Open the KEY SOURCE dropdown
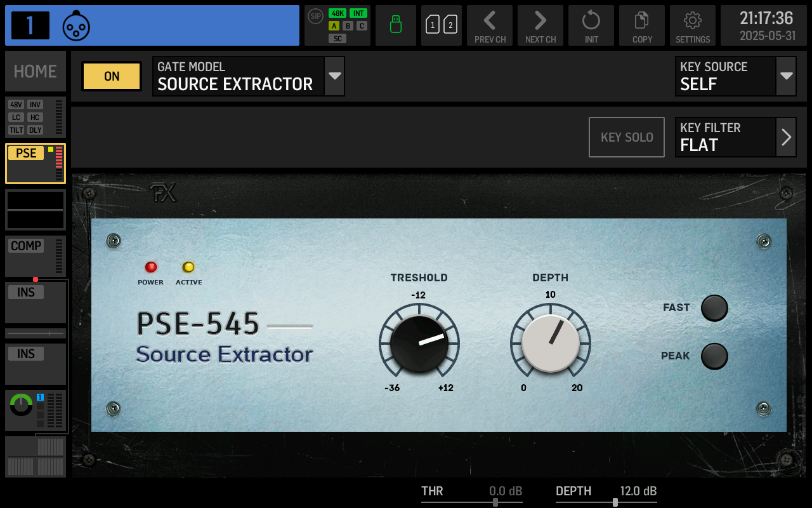Viewport: 812px width, 508px height. pyautogui.click(x=735, y=76)
